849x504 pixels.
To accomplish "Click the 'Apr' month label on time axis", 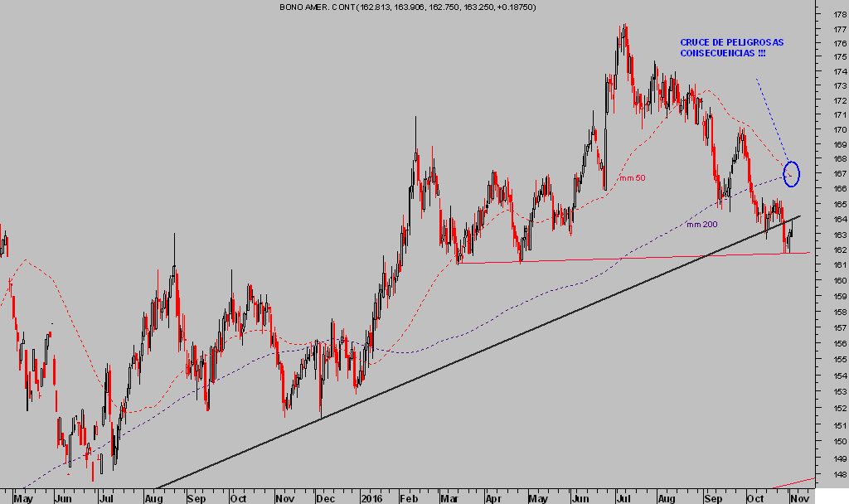I will [494, 499].
